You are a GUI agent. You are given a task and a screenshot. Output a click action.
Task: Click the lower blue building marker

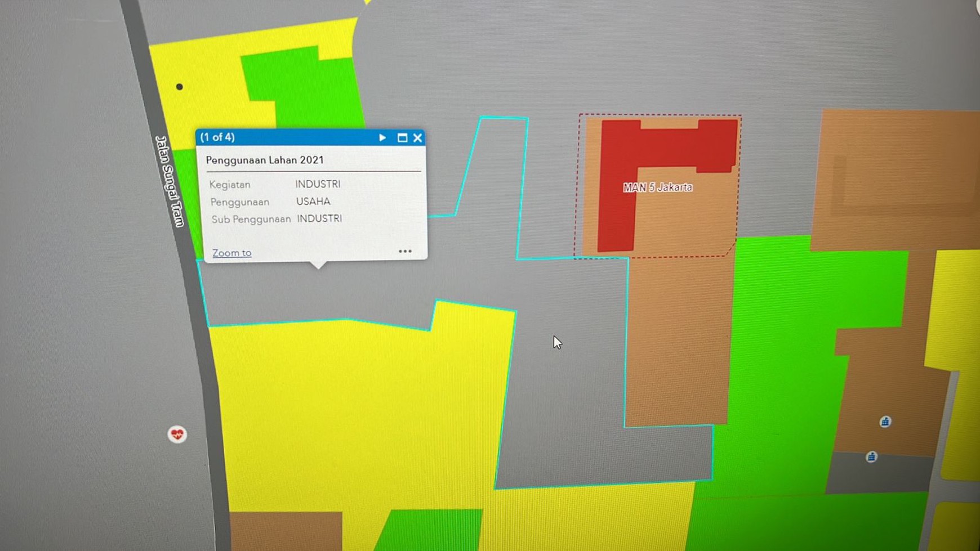pos(871,456)
